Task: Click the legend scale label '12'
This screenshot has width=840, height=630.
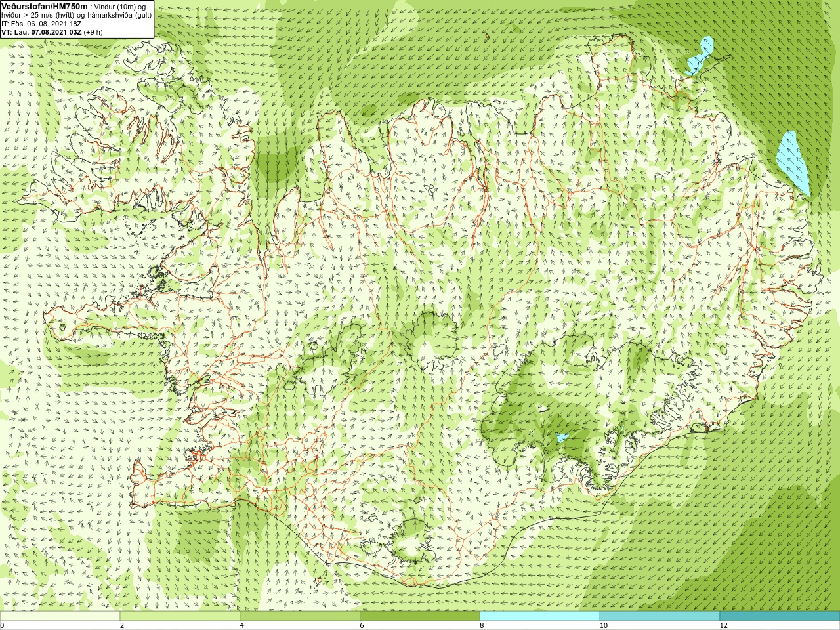Action: [x=723, y=625]
